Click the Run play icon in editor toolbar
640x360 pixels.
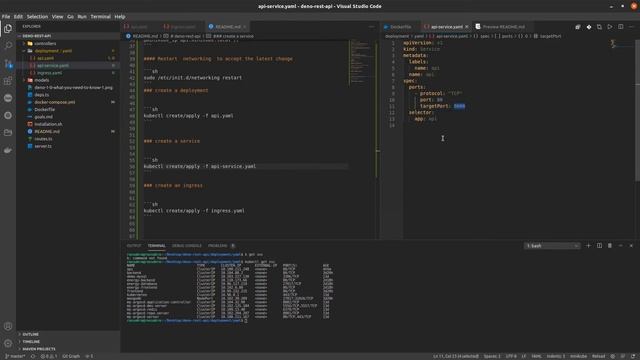coord(610,27)
